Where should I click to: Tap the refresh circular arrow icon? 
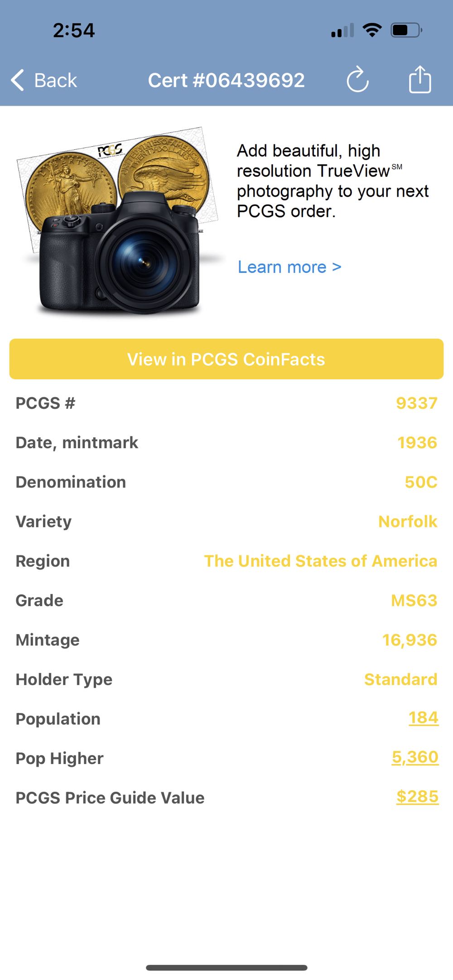(357, 80)
